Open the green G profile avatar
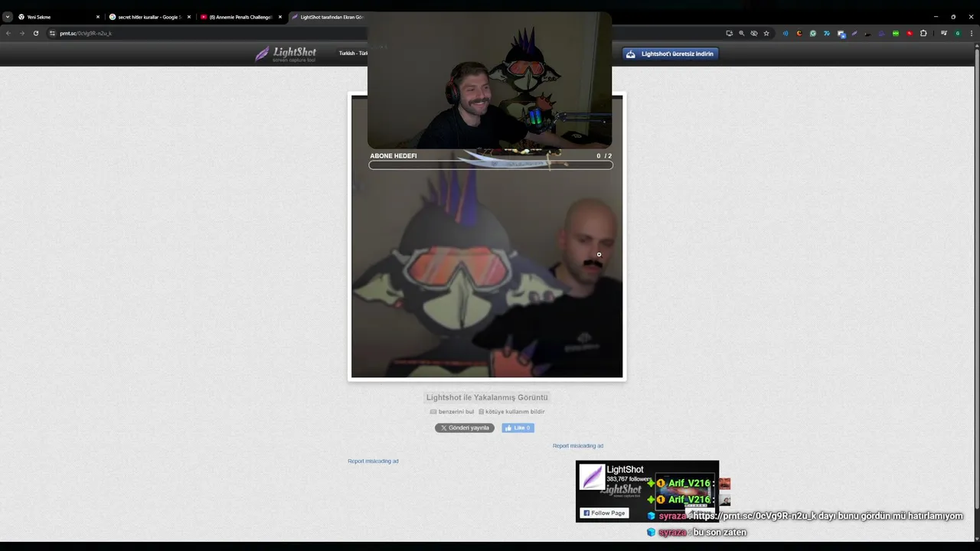The height and width of the screenshot is (551, 980). click(958, 33)
